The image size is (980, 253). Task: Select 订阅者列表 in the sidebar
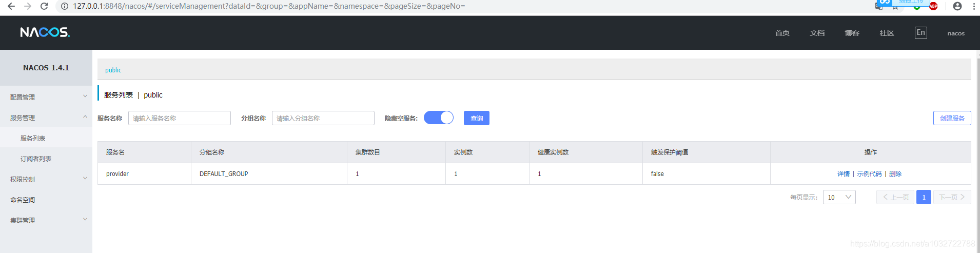[36, 159]
